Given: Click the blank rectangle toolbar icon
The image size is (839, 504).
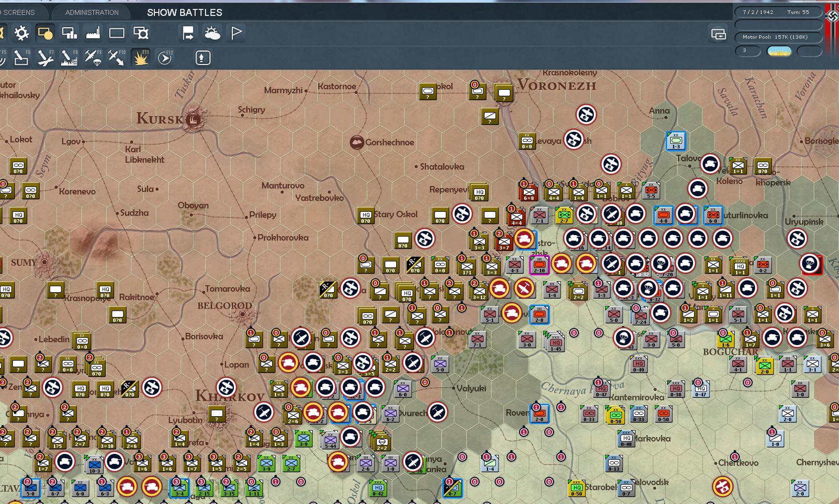Looking at the screenshot, I should 117,33.
